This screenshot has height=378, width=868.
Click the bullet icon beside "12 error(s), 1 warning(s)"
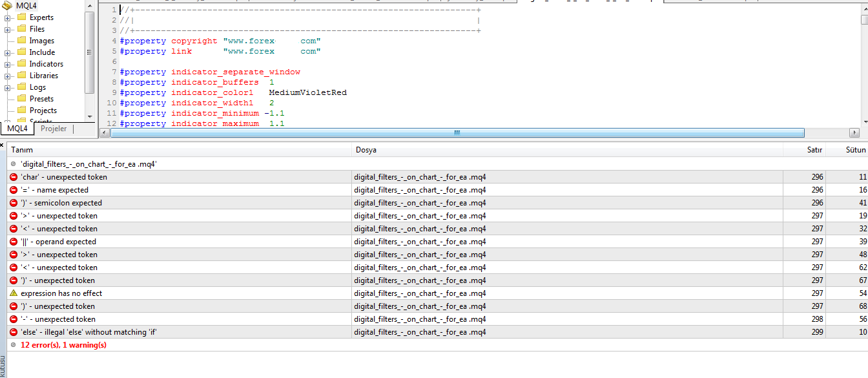(14, 345)
